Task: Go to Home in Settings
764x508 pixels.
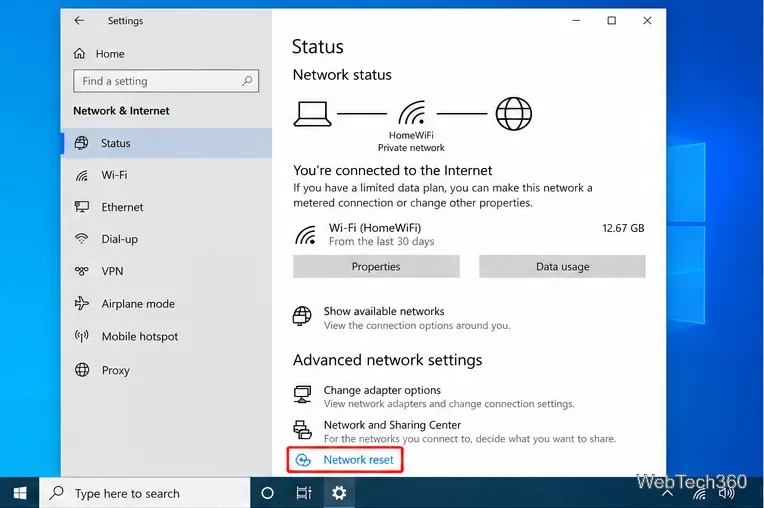Action: [110, 54]
